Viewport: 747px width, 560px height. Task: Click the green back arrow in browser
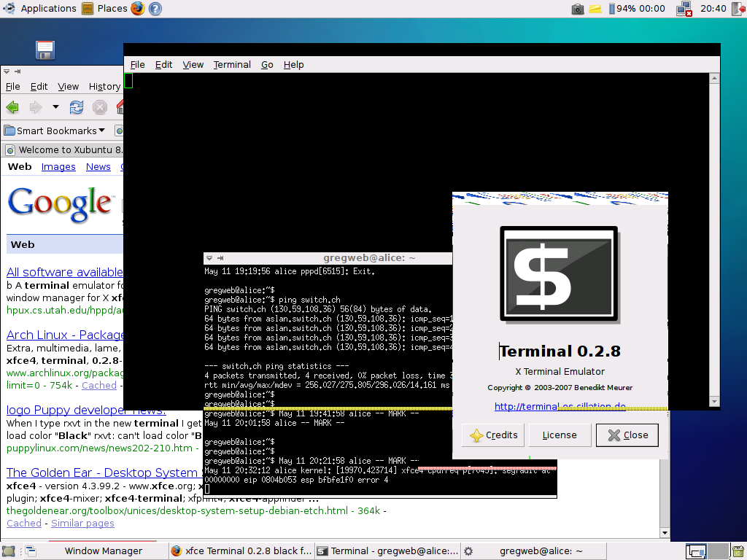point(12,107)
